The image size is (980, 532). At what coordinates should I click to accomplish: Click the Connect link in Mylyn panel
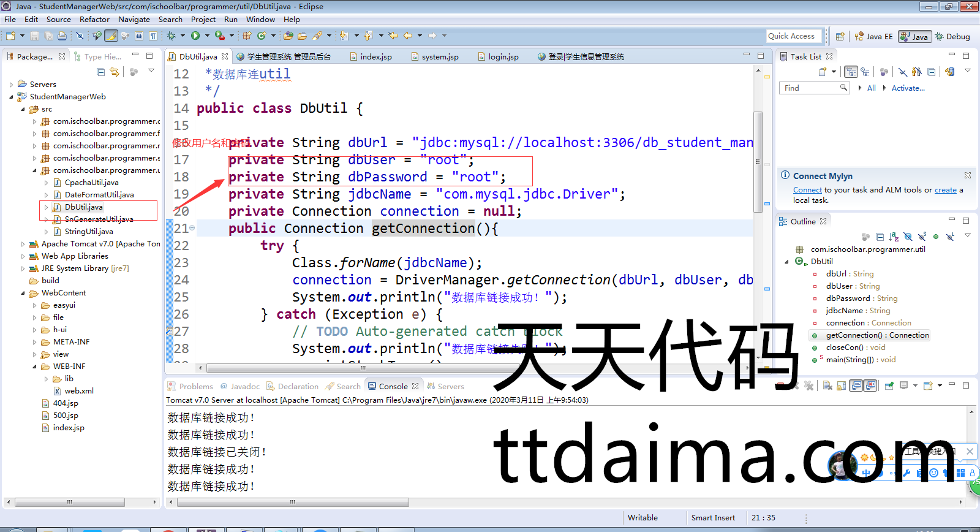(x=807, y=190)
